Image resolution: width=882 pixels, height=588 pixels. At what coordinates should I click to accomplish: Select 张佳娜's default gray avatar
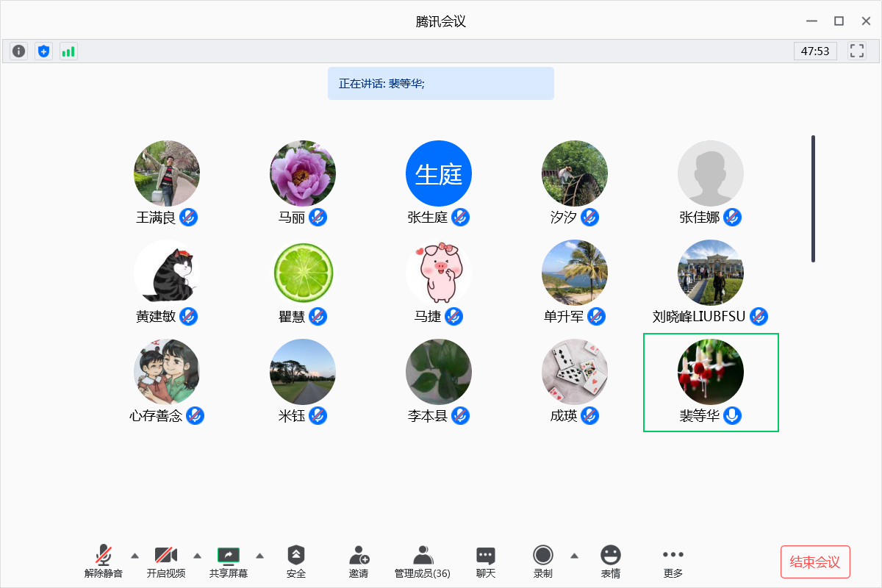pos(711,173)
